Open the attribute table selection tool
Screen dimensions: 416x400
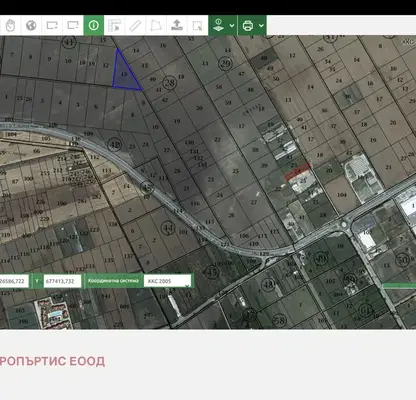click(x=114, y=25)
